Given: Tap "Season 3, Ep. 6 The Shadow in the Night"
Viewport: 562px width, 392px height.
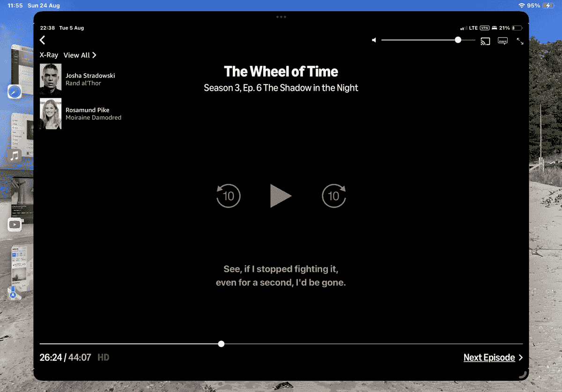Looking at the screenshot, I should 281,88.
